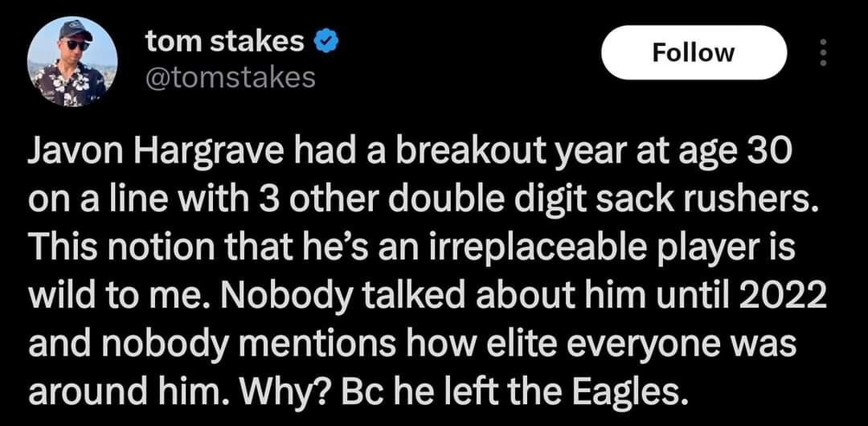Click the blue verified checkmark badge
Viewport: 868px width, 426px height.
325,42
